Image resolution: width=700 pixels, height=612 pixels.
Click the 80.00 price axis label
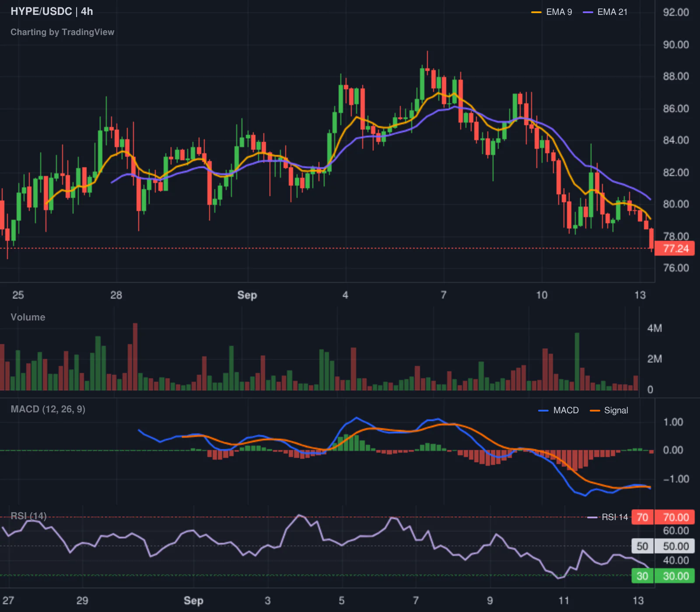pos(676,204)
